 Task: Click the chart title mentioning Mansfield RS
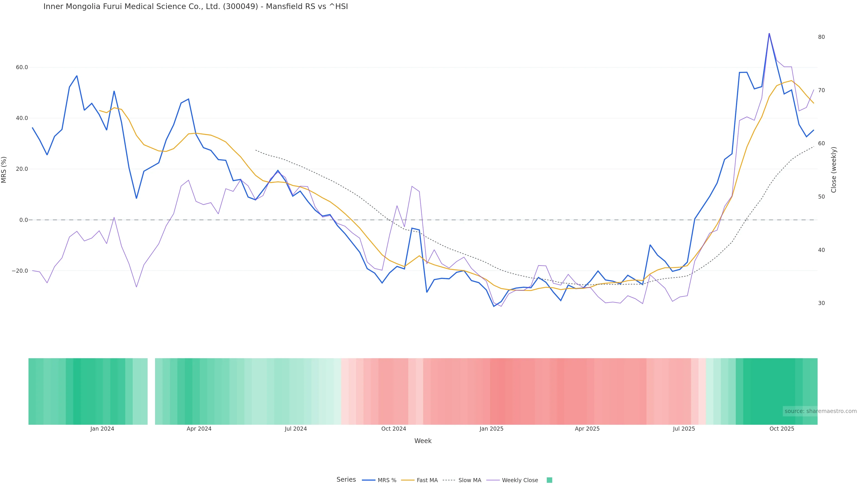click(x=196, y=6)
